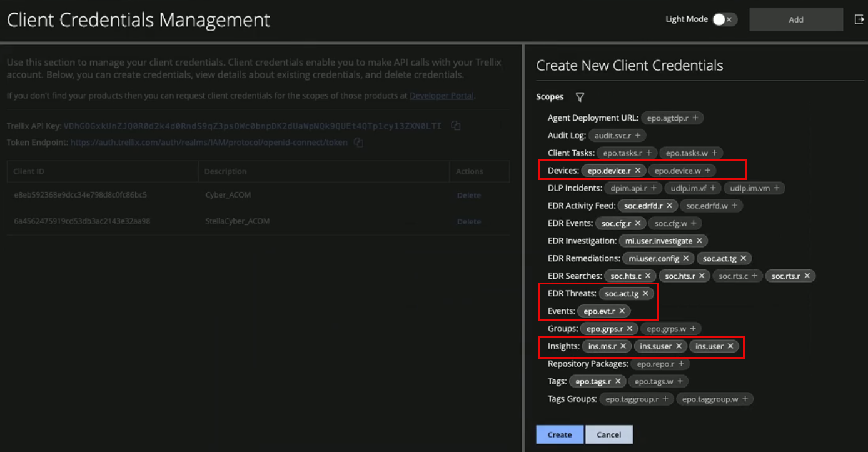868x452 pixels.
Task: Click the exit icon beside Add
Action: pos(859,19)
